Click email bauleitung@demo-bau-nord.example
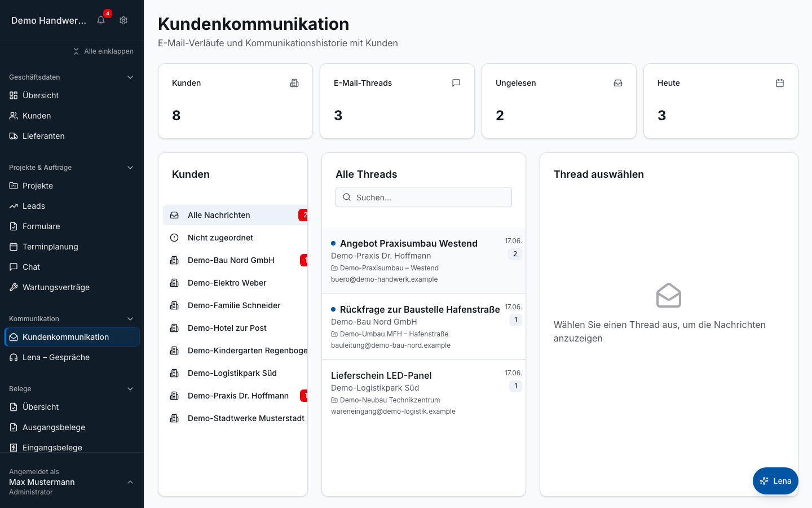 click(x=391, y=345)
